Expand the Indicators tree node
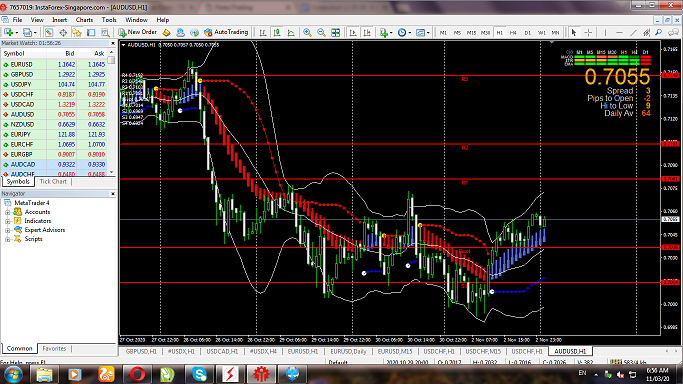 (x=7, y=221)
